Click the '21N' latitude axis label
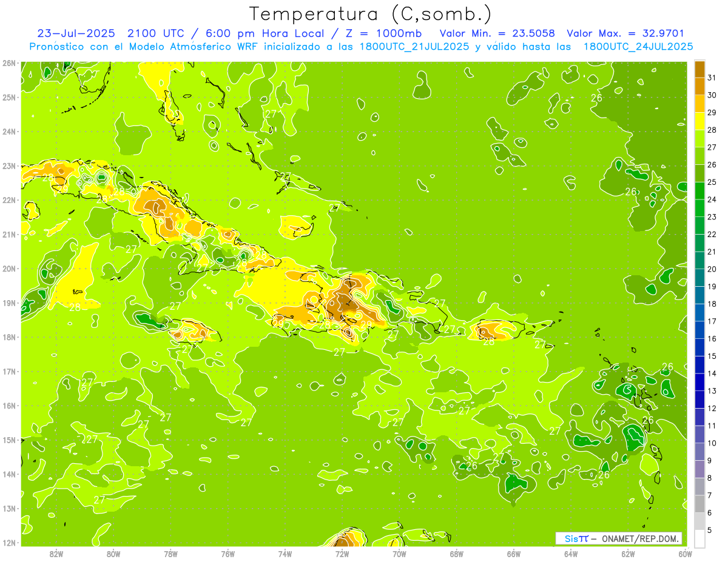Screen dimensions: 728x562 9,234
